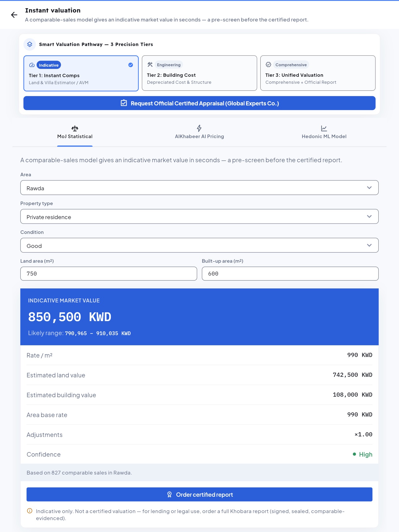Viewport: 399px width, 532px height.
Task: Select Tier 2: Building Cost card
Action: tap(199, 73)
